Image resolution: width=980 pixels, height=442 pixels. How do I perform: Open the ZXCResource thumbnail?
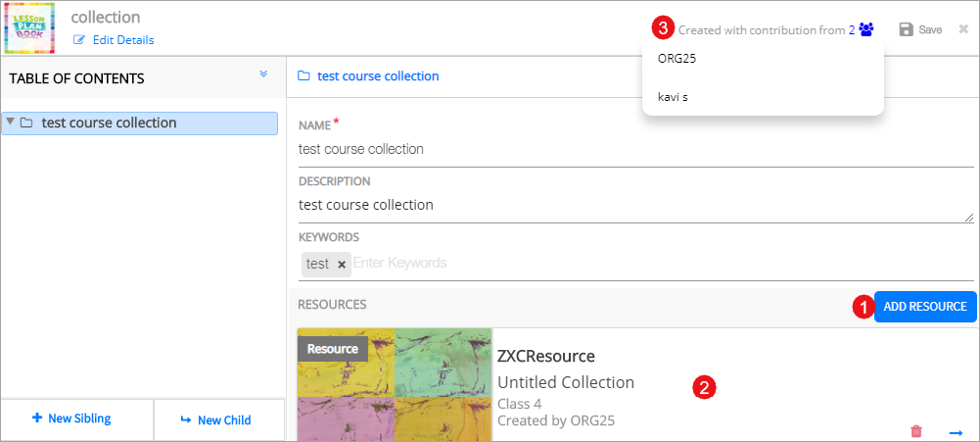pos(395,384)
